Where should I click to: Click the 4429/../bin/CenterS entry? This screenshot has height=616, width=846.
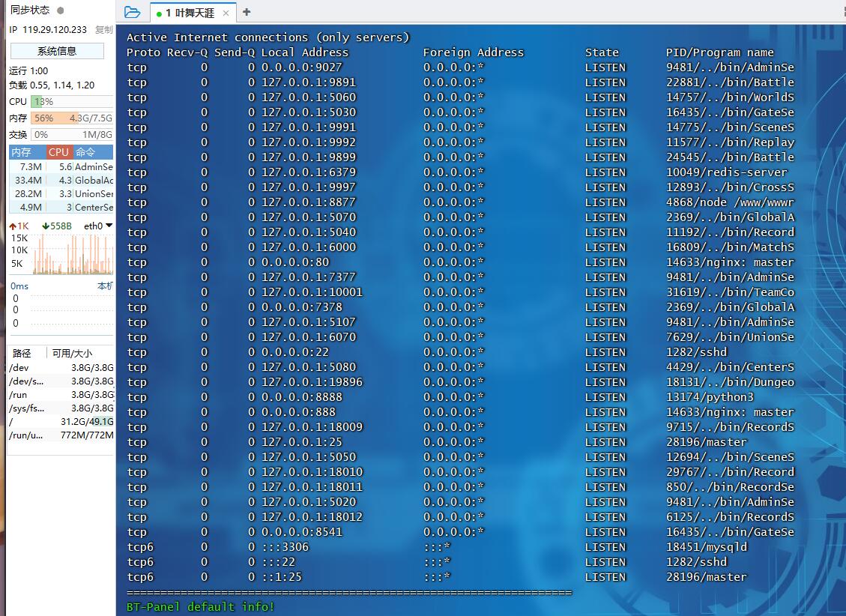click(730, 367)
